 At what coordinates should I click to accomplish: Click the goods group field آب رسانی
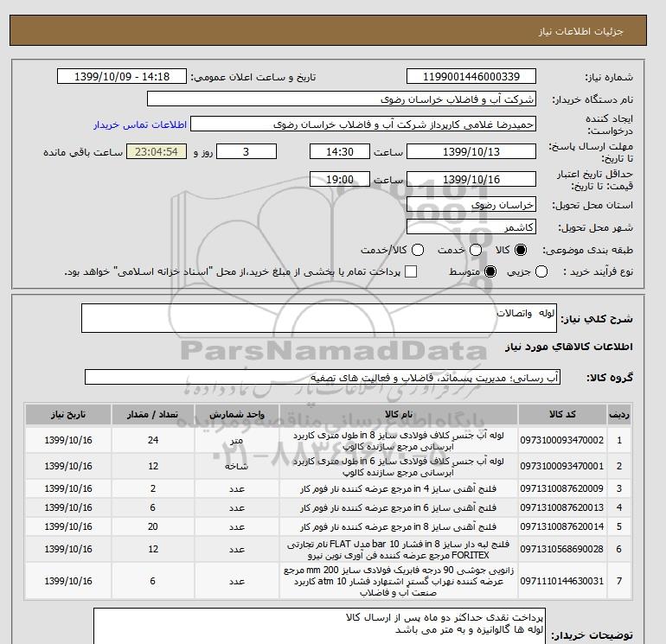point(323,377)
